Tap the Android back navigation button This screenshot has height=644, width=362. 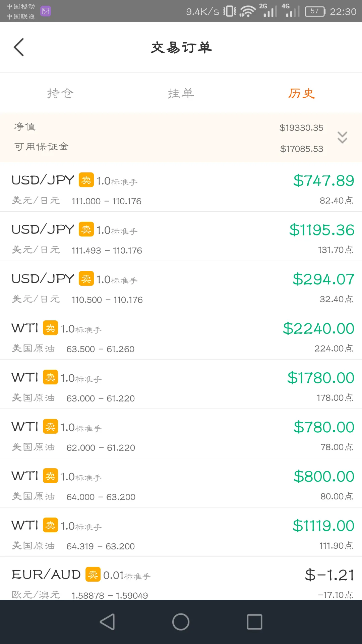(108, 622)
